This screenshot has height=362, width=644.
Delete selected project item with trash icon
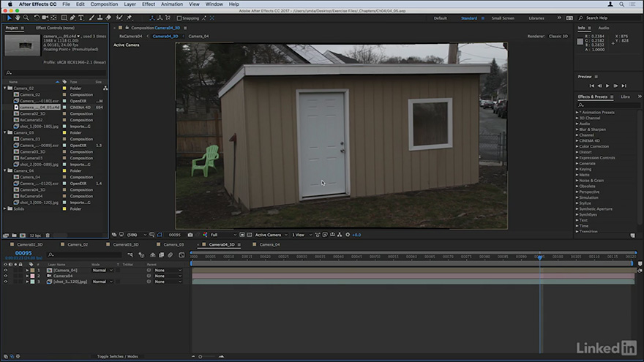click(x=48, y=235)
